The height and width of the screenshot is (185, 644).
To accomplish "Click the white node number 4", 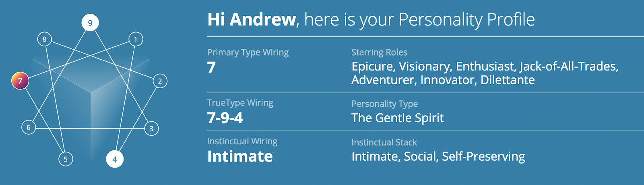I will (x=115, y=159).
